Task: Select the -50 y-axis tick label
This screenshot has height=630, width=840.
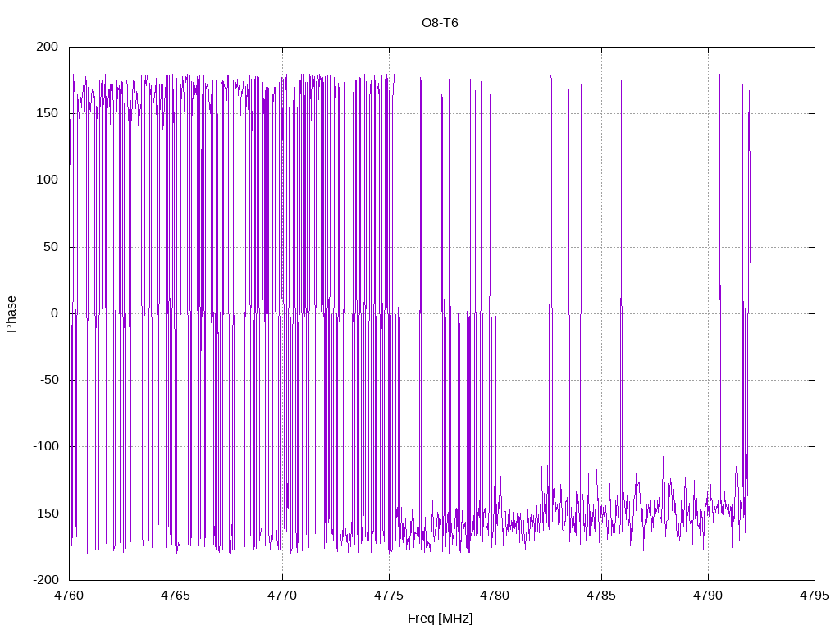Action: 48,380
